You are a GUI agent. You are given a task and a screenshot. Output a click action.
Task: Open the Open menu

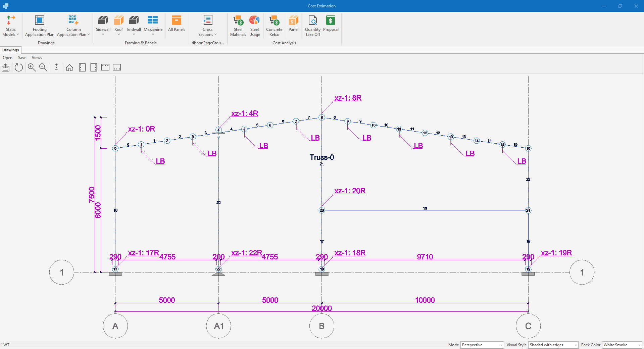point(7,58)
